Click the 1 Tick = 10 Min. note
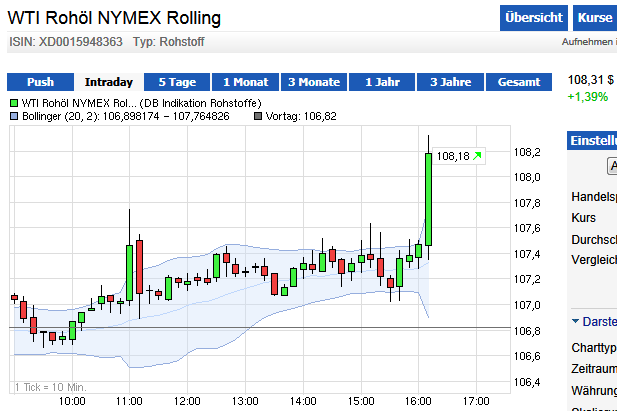 50,387
